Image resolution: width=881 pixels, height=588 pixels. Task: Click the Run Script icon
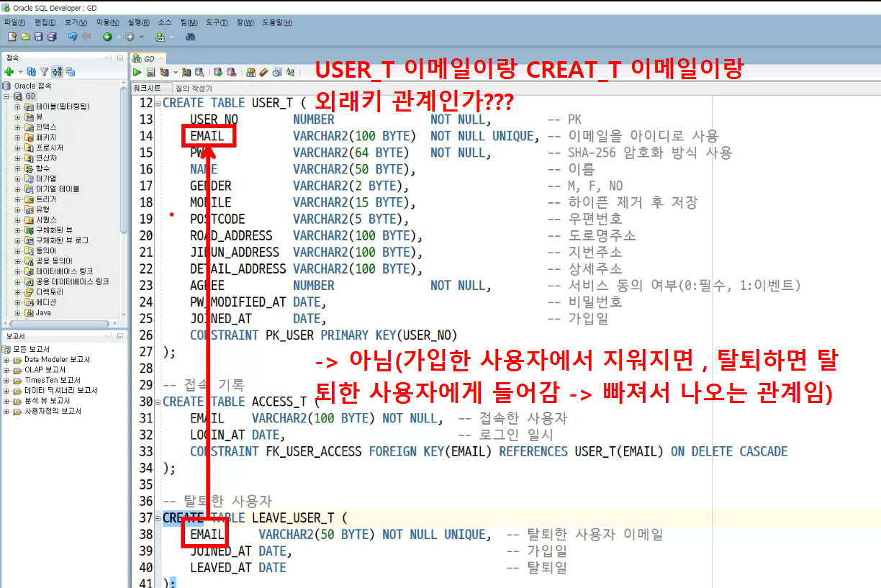pos(150,72)
